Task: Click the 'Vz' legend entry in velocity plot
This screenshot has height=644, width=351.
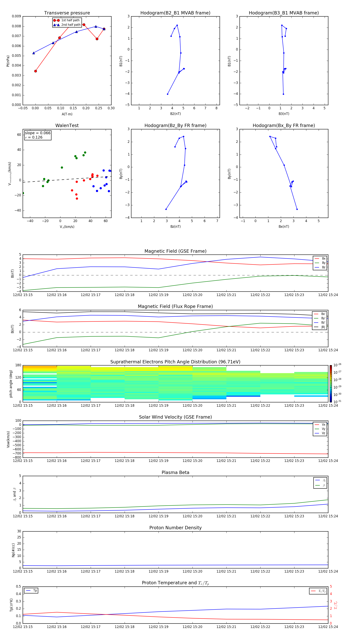Action: point(320,433)
